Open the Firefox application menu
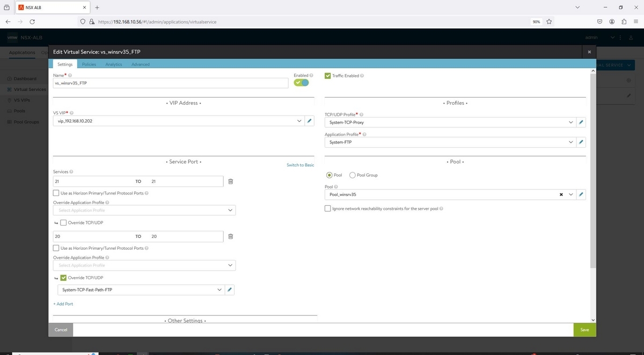 636,22
